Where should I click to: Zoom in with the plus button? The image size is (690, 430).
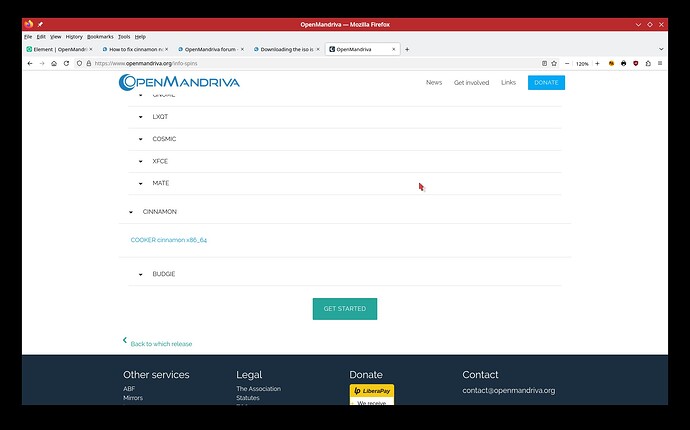coord(597,63)
